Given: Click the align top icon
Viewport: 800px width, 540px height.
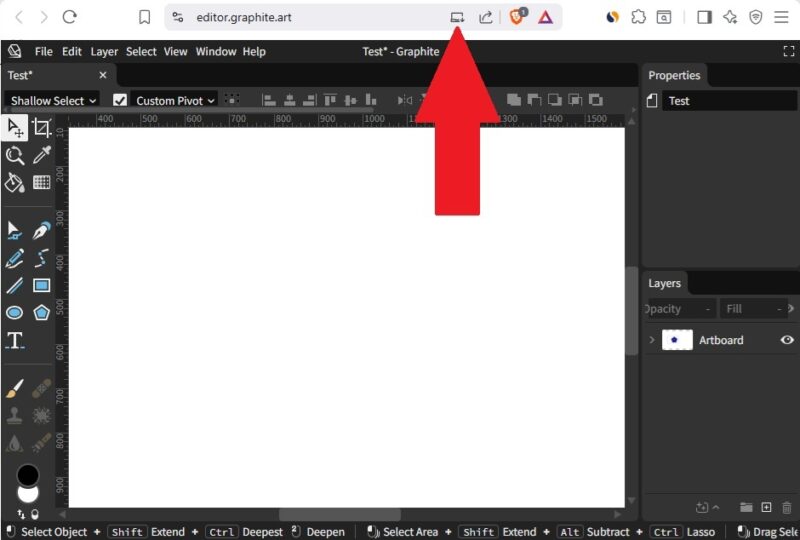Looking at the screenshot, I should coord(330,100).
